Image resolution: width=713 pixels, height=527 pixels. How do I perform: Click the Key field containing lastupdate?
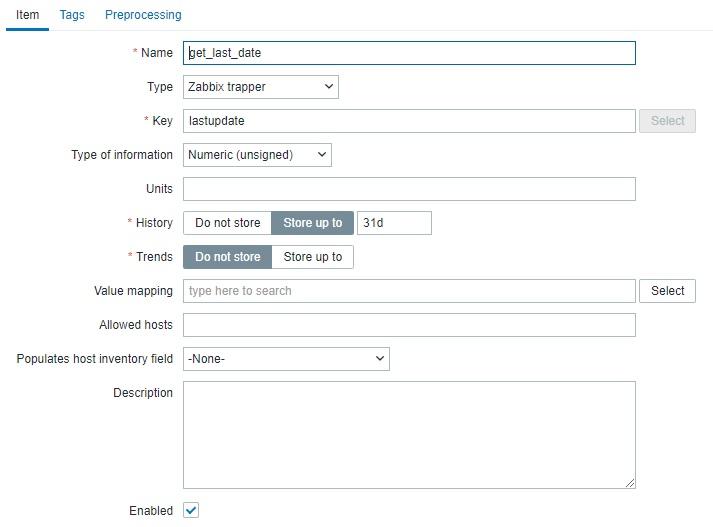(x=409, y=121)
